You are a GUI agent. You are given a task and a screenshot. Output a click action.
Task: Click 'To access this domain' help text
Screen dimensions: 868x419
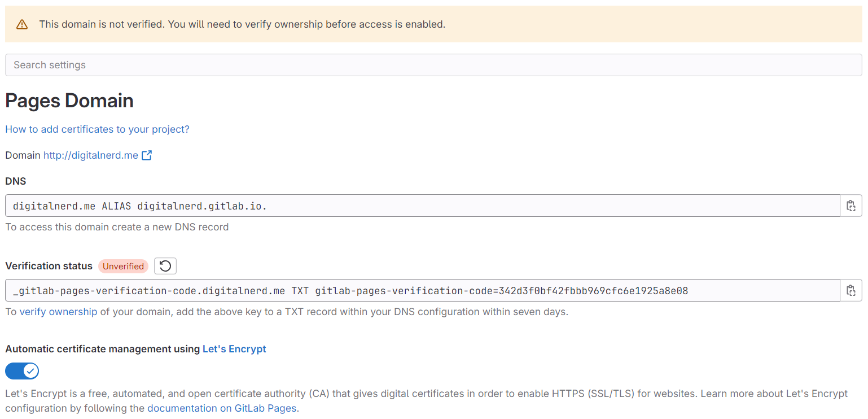coord(117,227)
